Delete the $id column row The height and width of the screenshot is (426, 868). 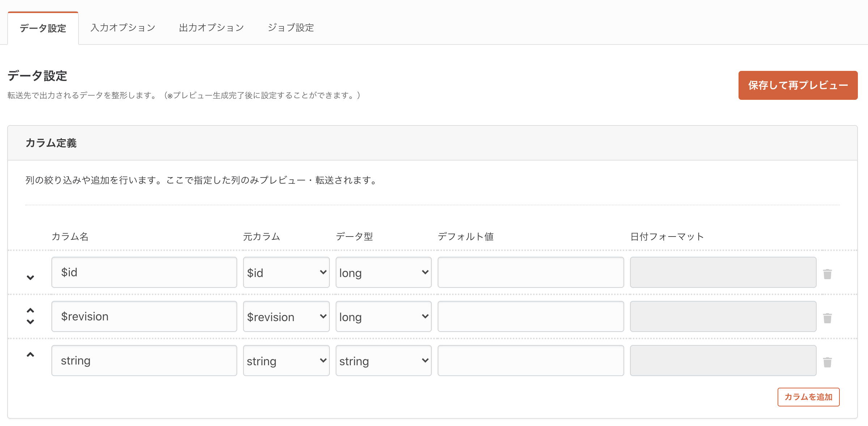point(827,274)
